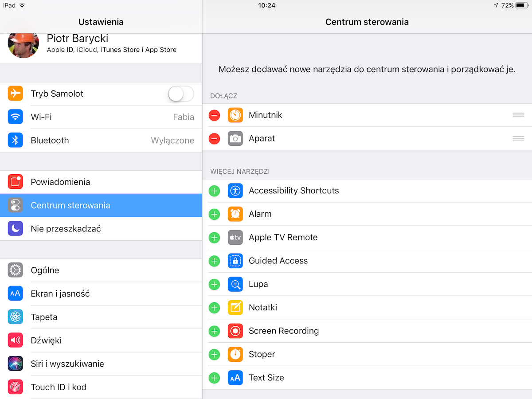This screenshot has width=532, height=399.
Task: Remove Aparat with red minus button
Action: 214,139
